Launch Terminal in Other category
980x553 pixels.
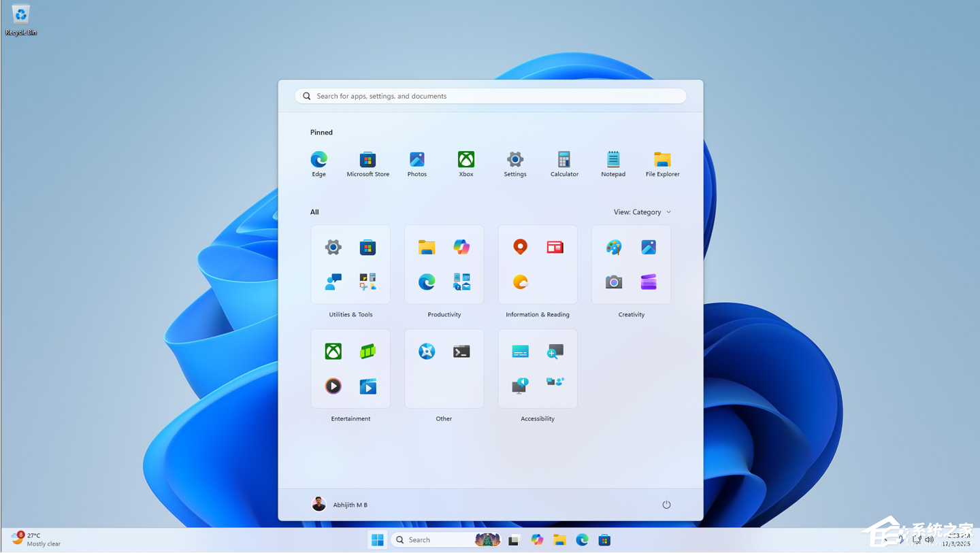point(461,351)
